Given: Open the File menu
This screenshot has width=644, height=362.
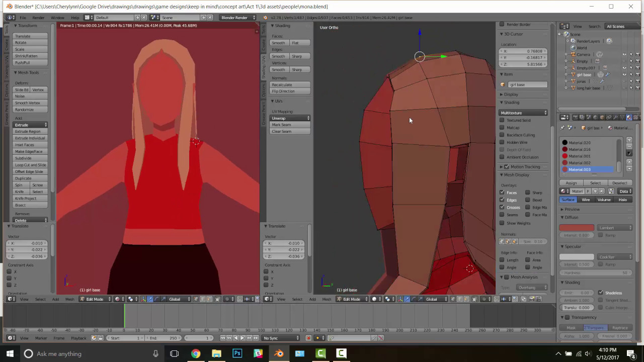Looking at the screenshot, I should click(23, 18).
